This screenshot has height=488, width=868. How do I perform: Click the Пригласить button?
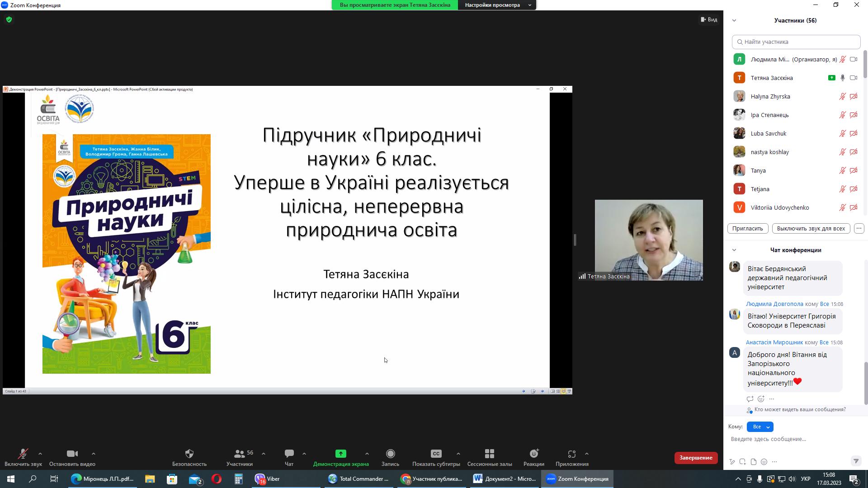click(x=747, y=228)
